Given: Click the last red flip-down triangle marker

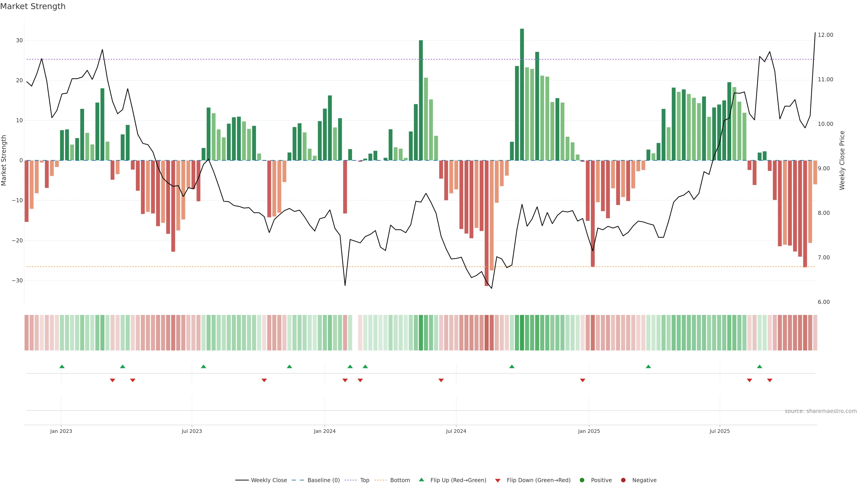Looking at the screenshot, I should pyautogui.click(x=770, y=380).
